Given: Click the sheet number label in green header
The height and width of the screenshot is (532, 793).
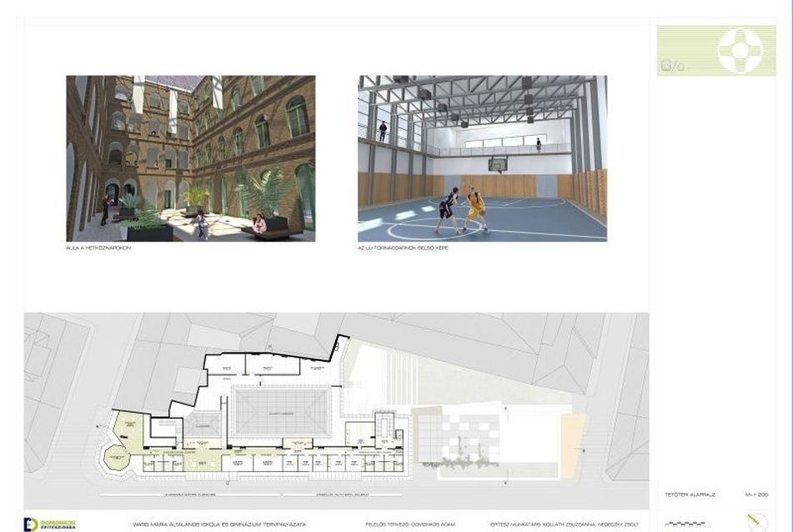Looking at the screenshot, I should click(672, 66).
